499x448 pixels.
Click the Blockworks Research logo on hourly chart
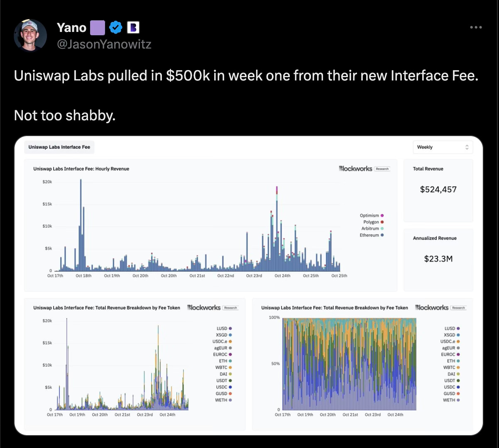pos(364,169)
